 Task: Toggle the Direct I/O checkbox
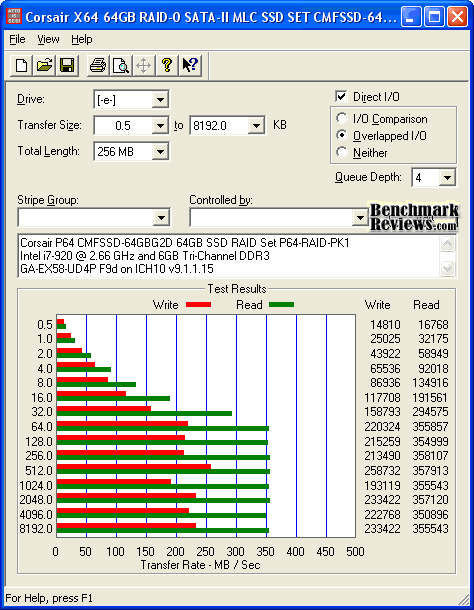341,96
